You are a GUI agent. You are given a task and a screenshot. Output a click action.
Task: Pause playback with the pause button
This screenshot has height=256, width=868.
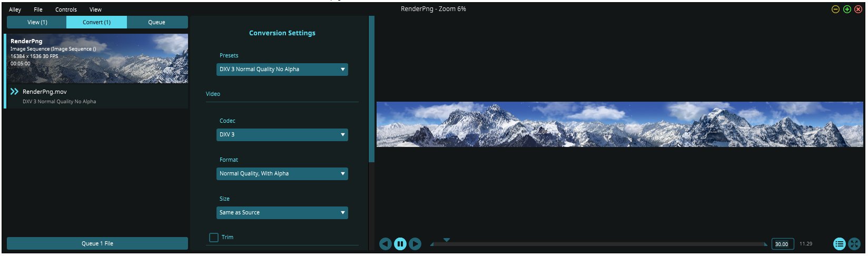pos(400,244)
